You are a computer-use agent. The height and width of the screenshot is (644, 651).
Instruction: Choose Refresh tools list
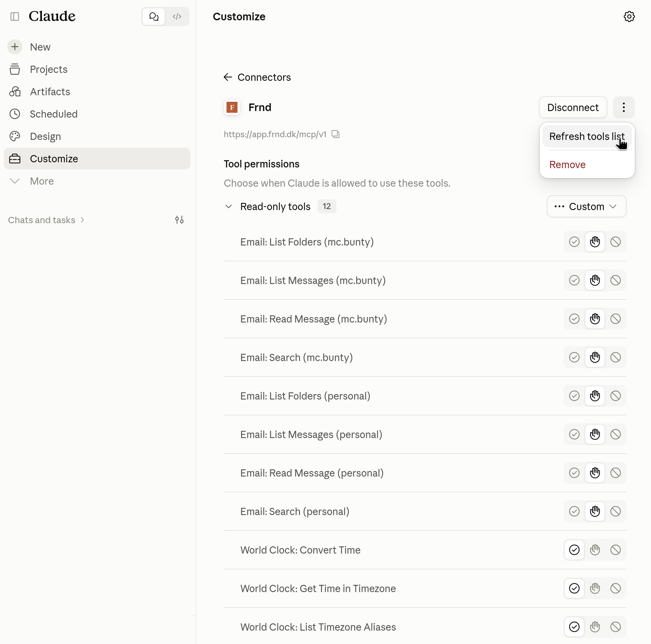click(587, 137)
